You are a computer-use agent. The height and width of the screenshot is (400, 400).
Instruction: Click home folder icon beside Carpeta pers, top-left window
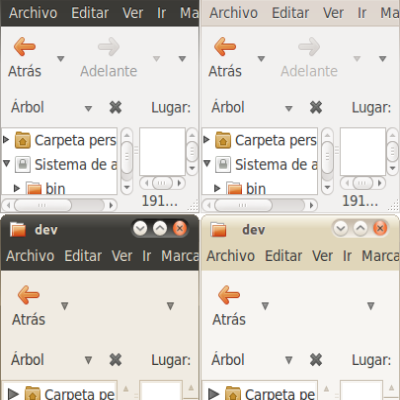tap(23, 140)
